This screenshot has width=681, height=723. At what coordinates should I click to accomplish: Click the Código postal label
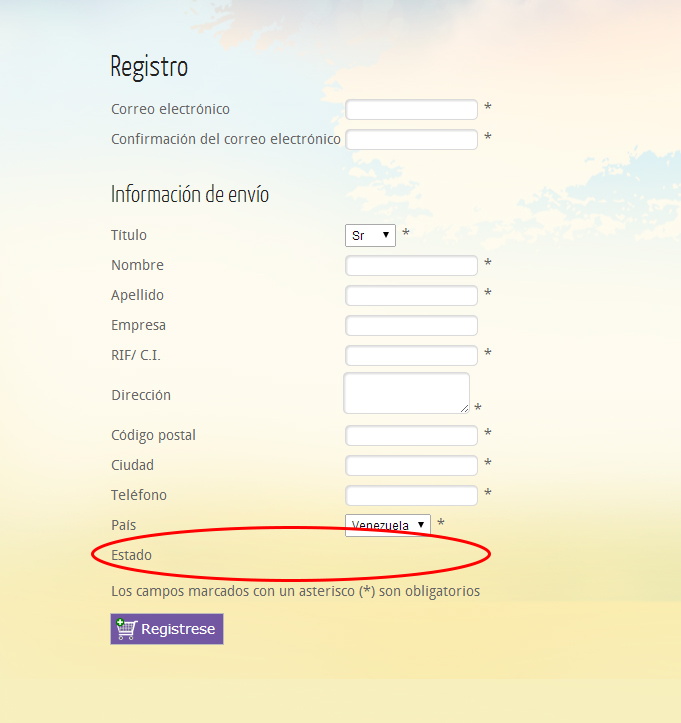point(154,435)
